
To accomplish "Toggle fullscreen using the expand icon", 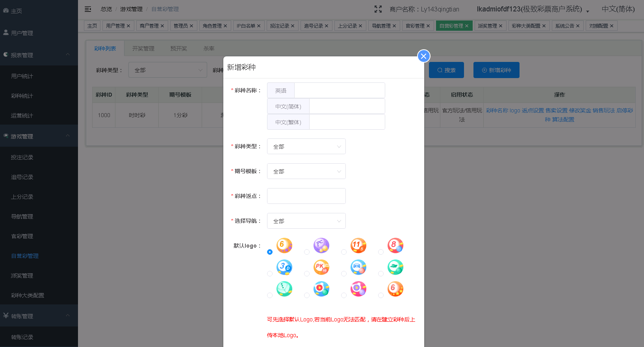I will [378, 9].
